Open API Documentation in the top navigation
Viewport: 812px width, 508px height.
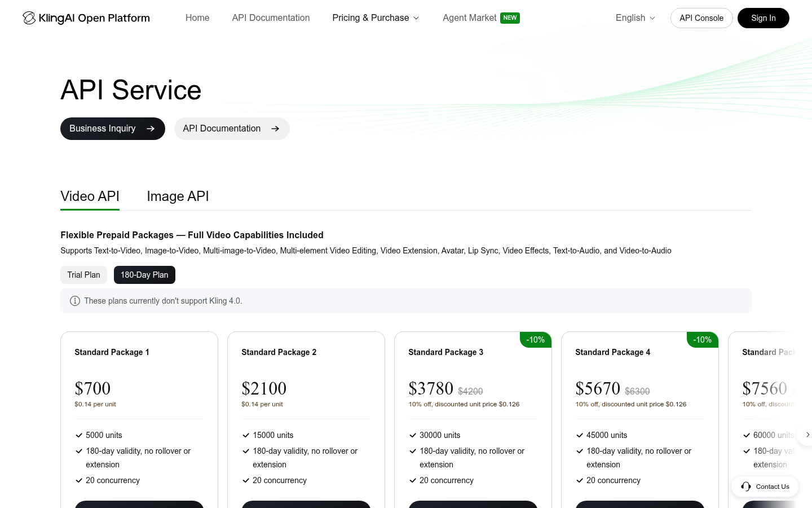[x=271, y=18]
